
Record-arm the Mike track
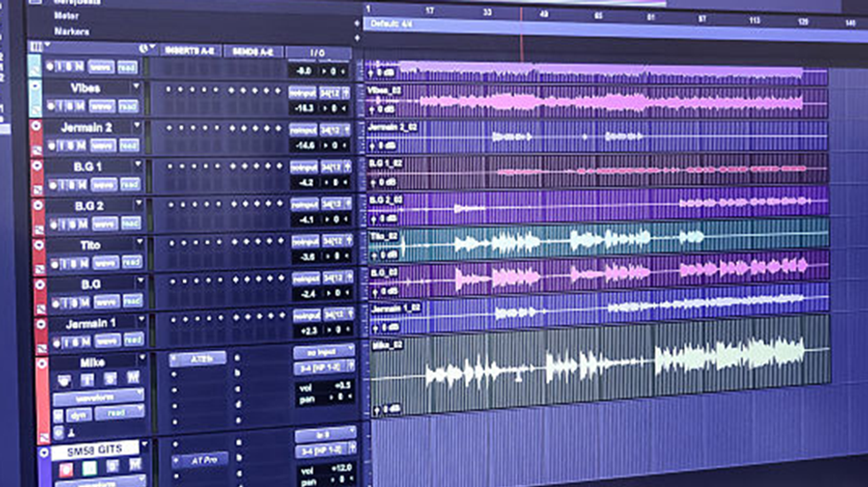(x=65, y=379)
